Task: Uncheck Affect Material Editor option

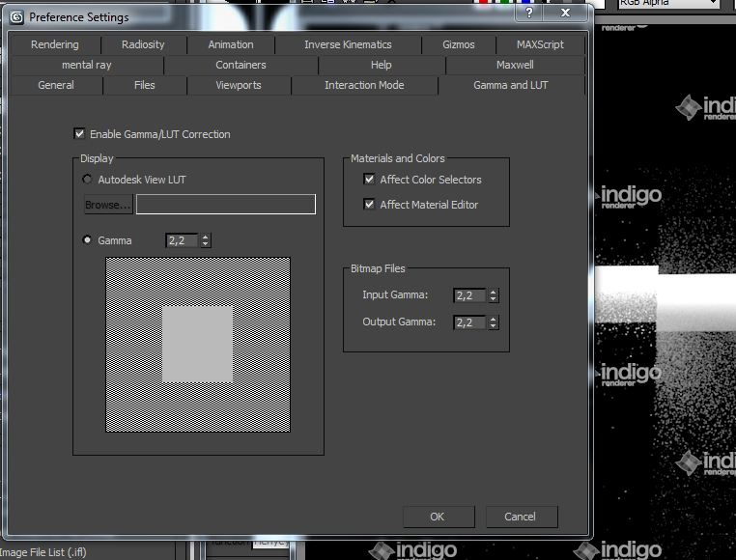Action: (369, 205)
